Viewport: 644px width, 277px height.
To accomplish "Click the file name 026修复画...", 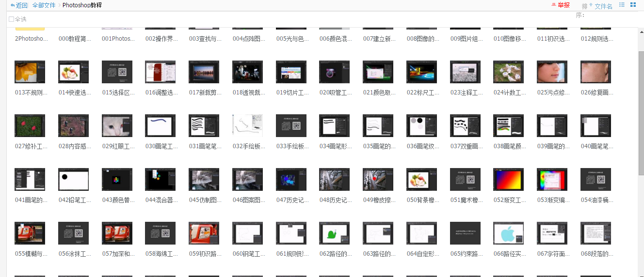I will pos(597,92).
